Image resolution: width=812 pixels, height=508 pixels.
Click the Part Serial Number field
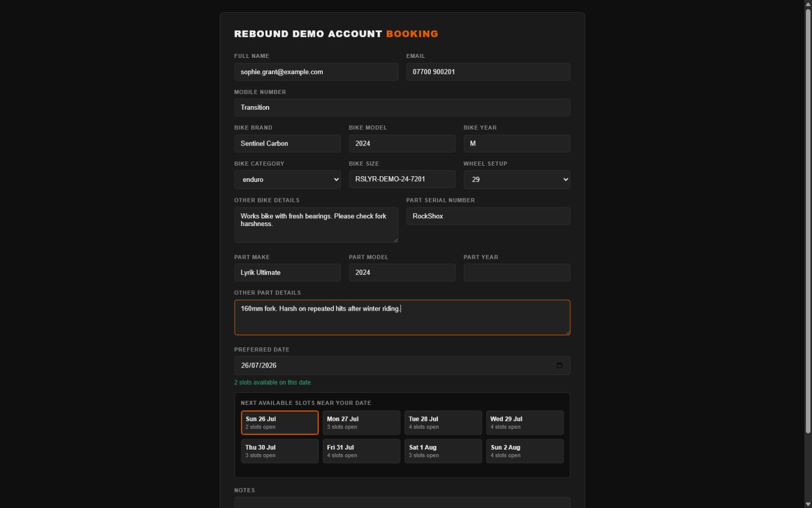point(488,216)
